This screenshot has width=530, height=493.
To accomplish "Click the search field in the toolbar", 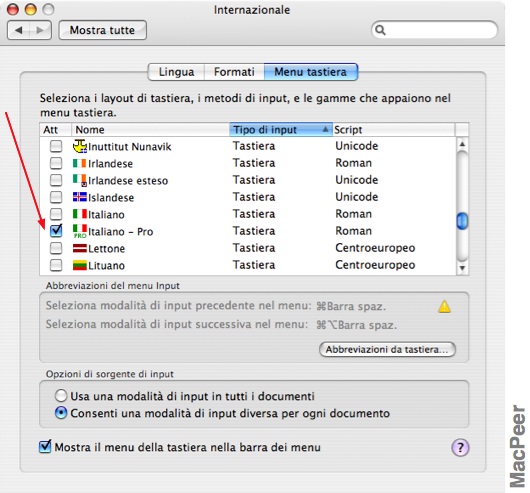I will (434, 30).
